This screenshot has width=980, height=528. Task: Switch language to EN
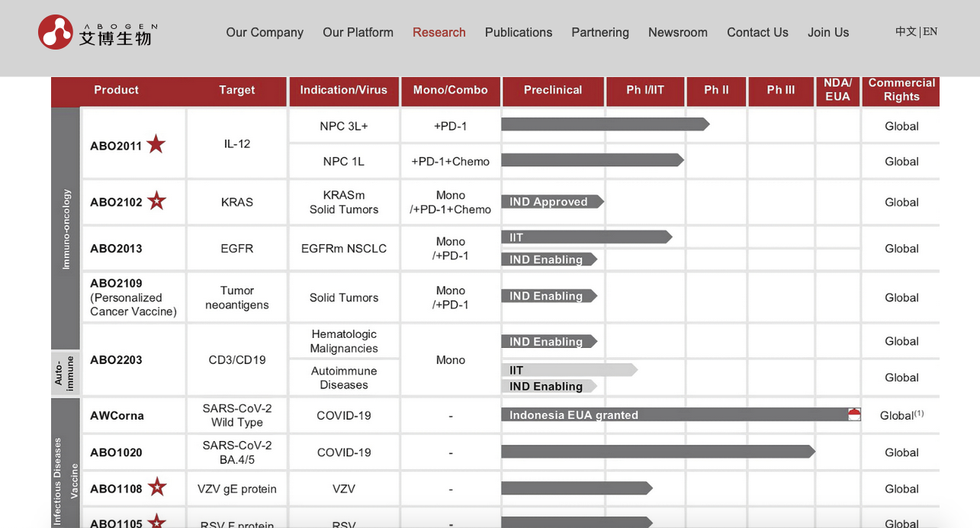930,31
